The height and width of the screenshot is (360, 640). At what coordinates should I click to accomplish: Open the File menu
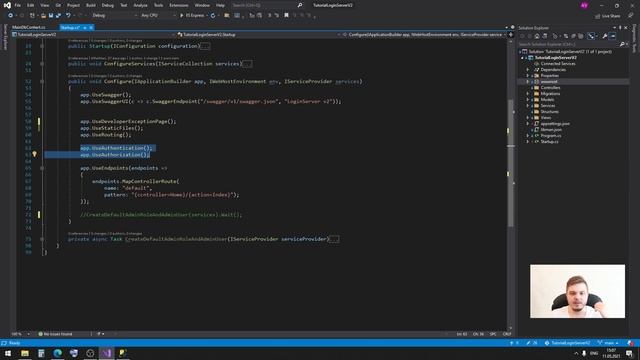coord(18,5)
